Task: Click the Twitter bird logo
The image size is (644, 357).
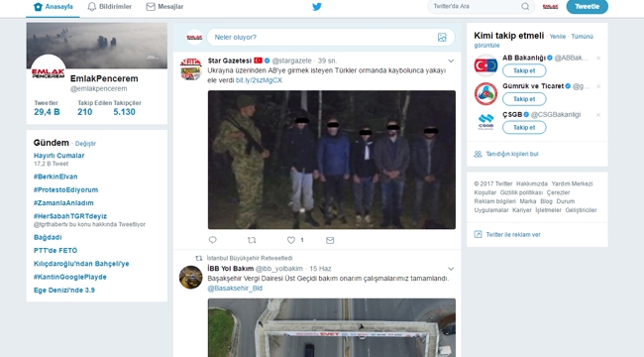Action: coord(317,7)
